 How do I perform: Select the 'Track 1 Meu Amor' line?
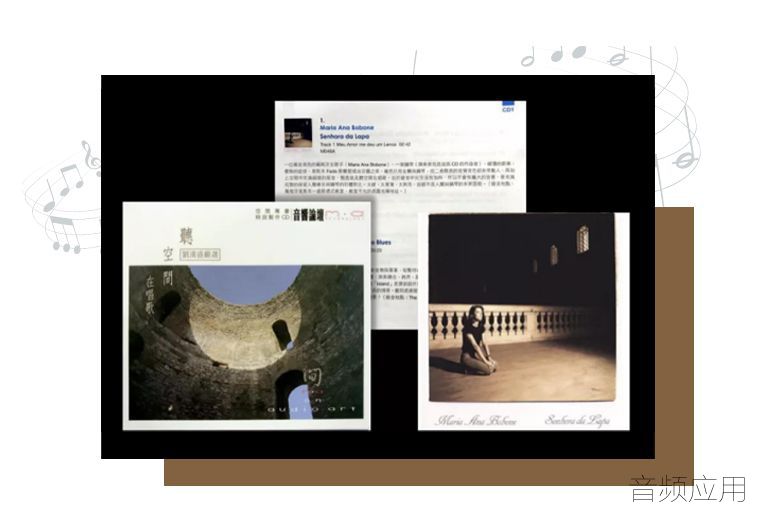tap(365, 145)
